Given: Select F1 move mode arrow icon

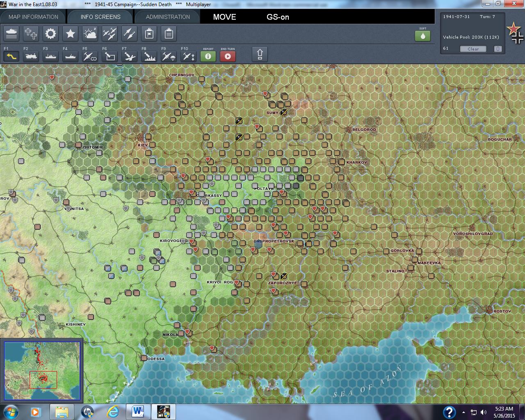Looking at the screenshot, I should pos(11,56).
